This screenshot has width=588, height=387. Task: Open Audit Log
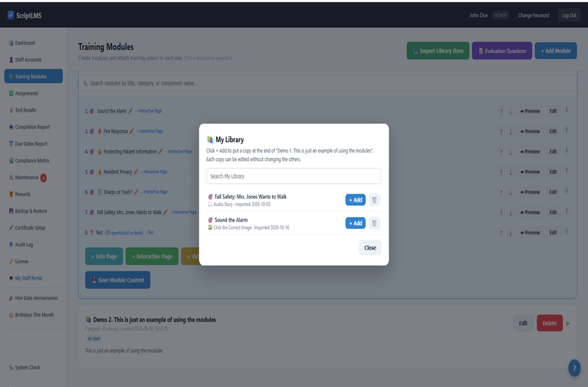tap(33, 244)
